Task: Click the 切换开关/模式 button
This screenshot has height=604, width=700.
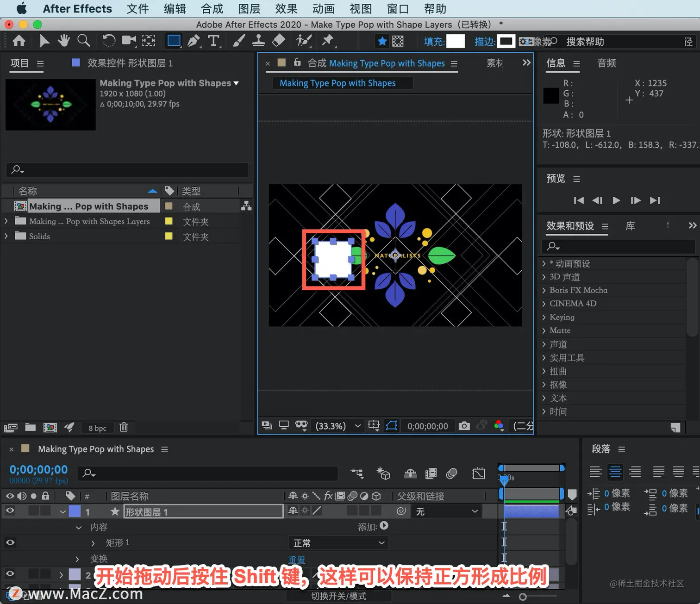Action: pos(338,596)
